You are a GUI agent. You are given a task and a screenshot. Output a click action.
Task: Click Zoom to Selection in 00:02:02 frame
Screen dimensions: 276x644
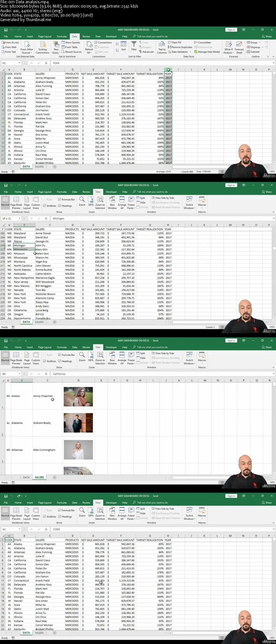[100, 203]
